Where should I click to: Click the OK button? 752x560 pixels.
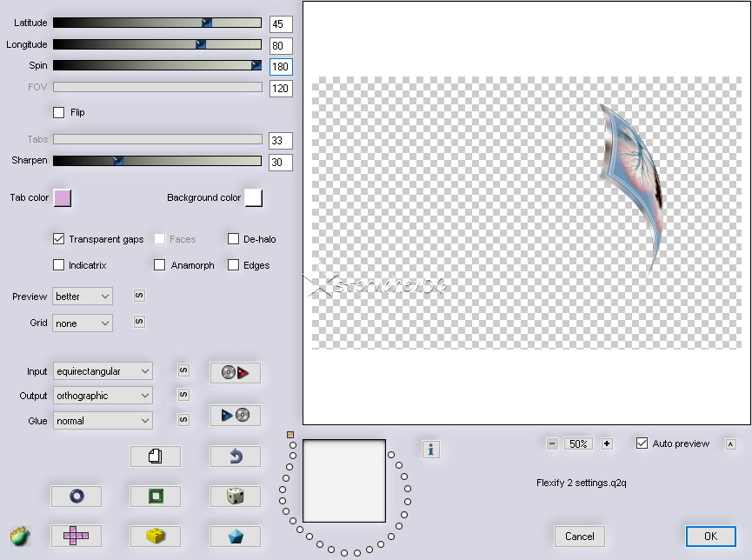click(x=710, y=536)
